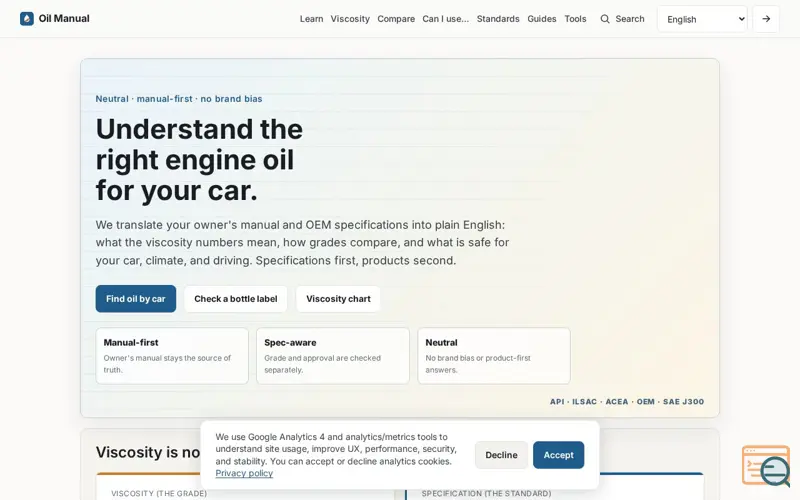Open the Tools nav item

(575, 19)
